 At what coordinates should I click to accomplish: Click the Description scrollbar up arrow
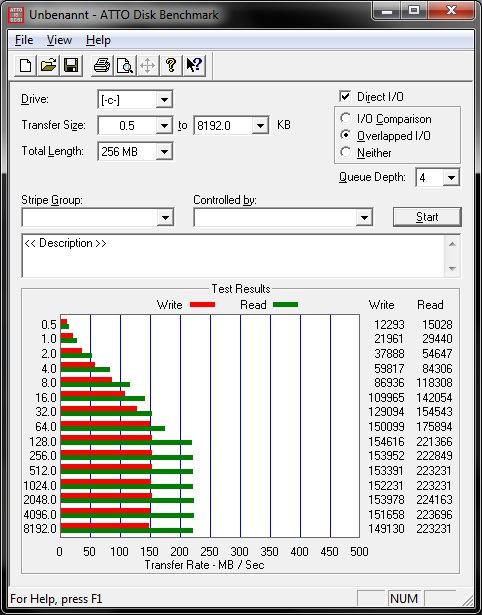[452, 244]
